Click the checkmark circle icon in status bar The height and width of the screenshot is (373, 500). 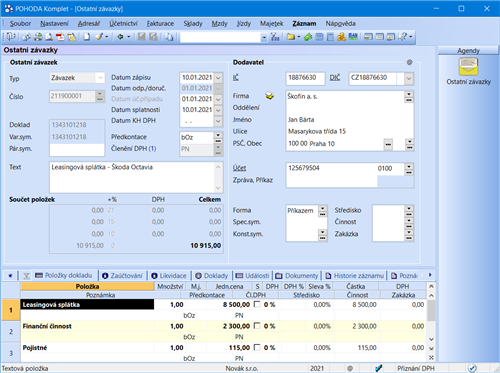point(472,368)
